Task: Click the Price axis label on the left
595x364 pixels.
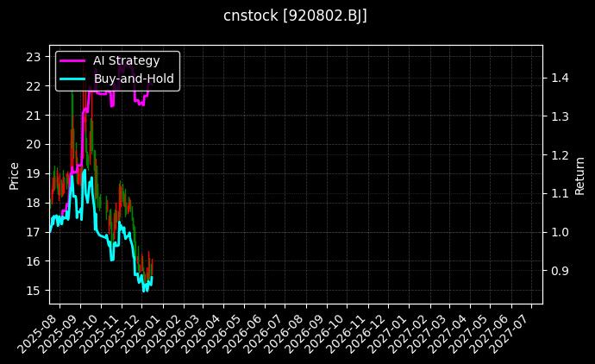Action: (x=14, y=174)
